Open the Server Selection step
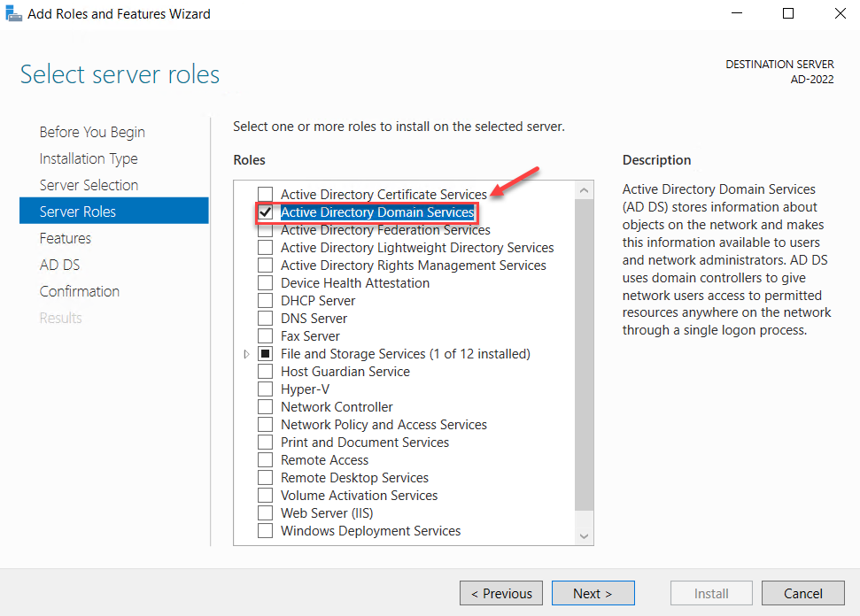This screenshot has height=616, width=860. tap(89, 184)
